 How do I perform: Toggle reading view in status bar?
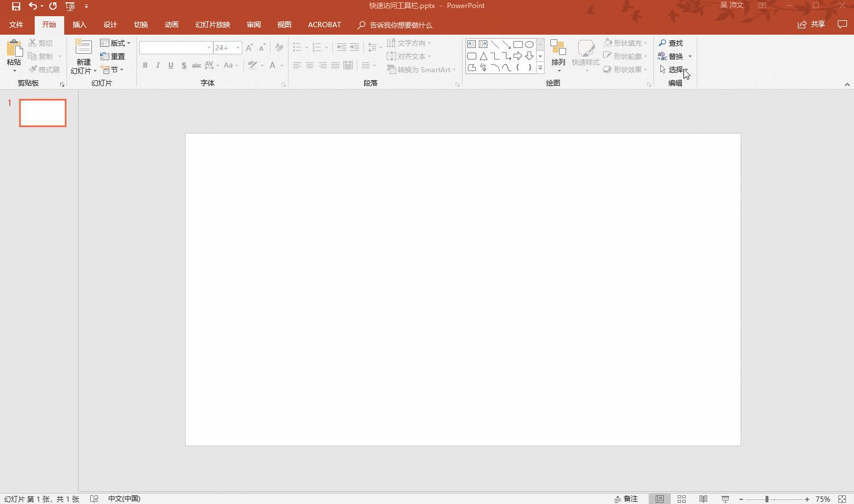(703, 499)
